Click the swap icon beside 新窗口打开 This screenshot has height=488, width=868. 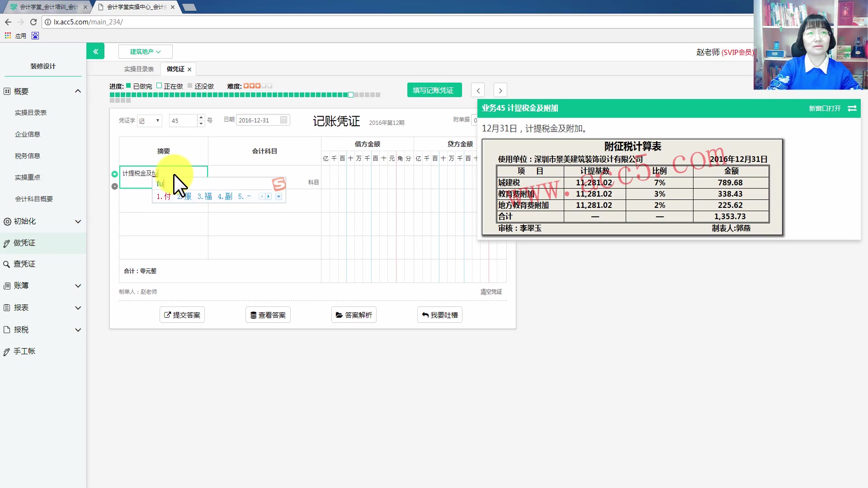(x=853, y=108)
